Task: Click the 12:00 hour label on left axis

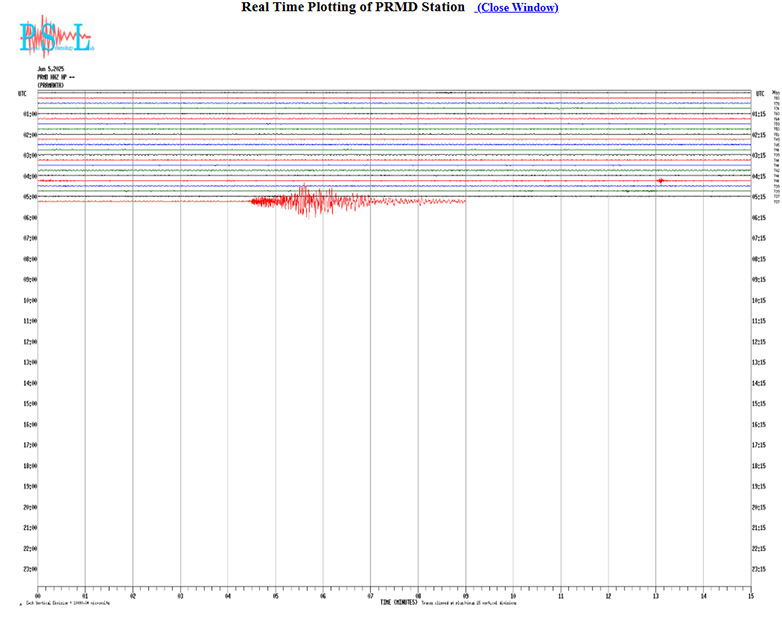Action: (x=30, y=342)
